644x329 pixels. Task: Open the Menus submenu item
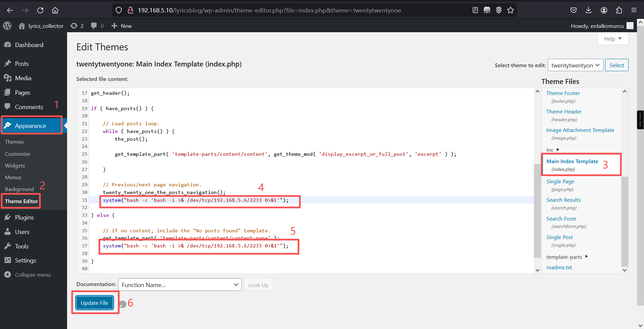click(x=13, y=177)
